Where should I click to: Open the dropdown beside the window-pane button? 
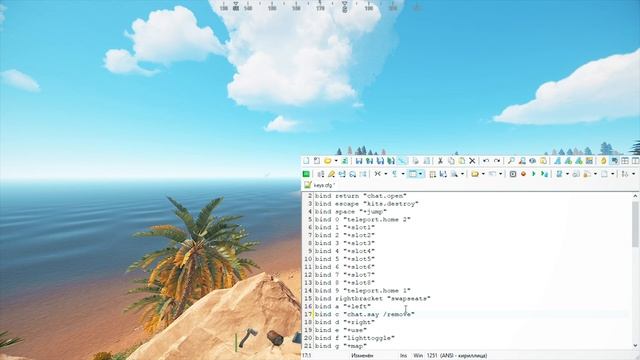pos(421,174)
